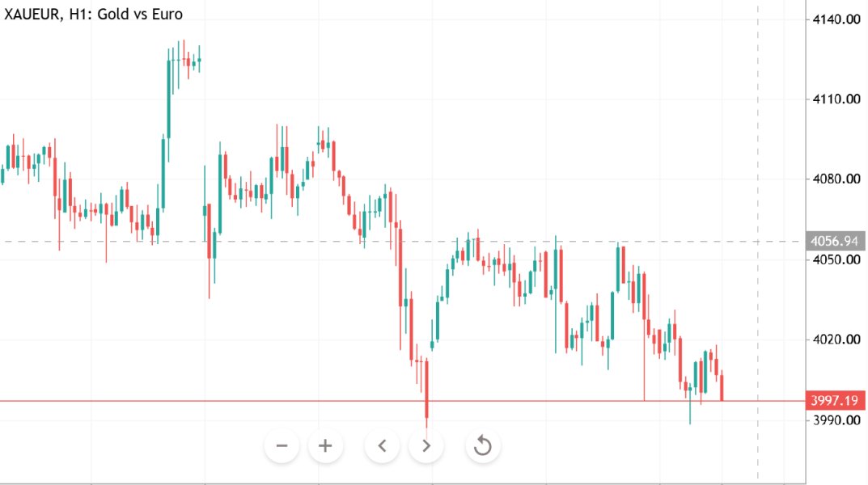The image size is (868, 485).
Task: Click the 3990.00 price axis label
Action: (836, 420)
